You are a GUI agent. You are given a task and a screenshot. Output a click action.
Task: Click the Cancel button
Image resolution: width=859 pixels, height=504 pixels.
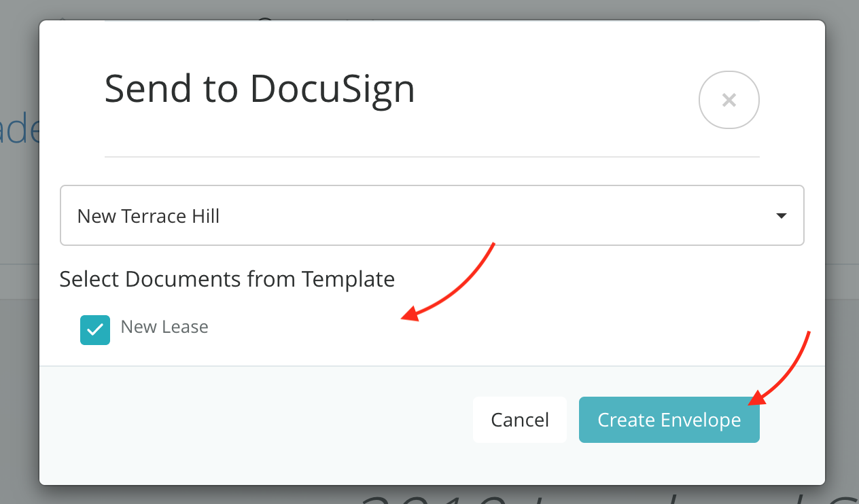click(520, 420)
